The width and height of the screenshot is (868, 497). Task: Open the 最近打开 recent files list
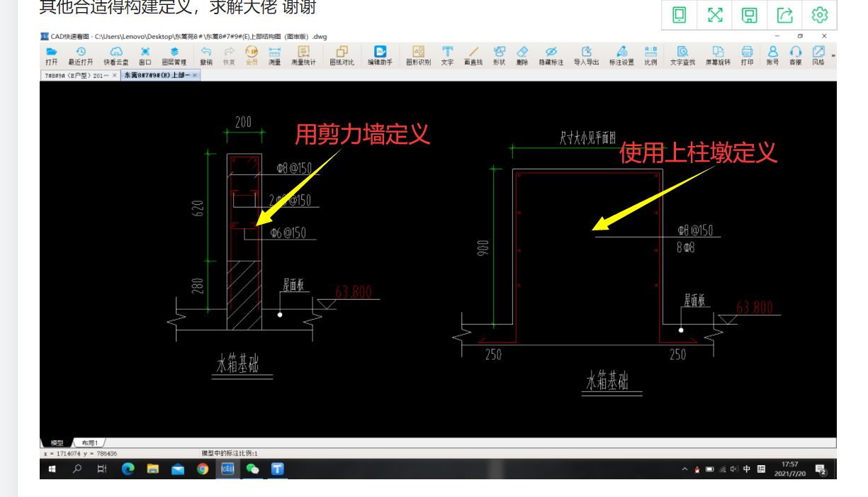81,55
